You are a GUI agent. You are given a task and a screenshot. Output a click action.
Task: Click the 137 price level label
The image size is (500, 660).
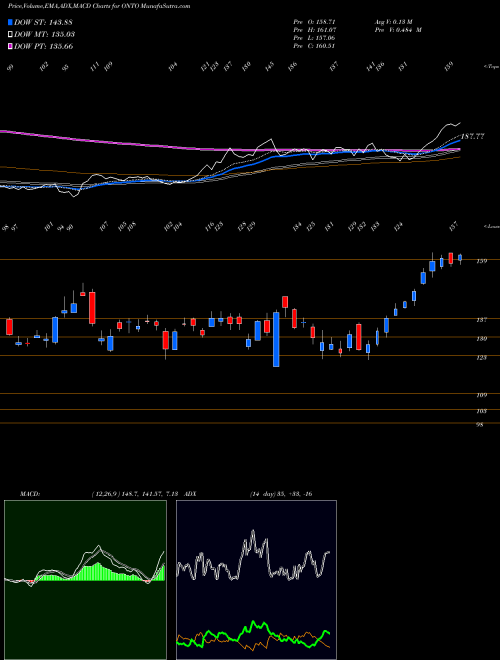[x=482, y=320]
